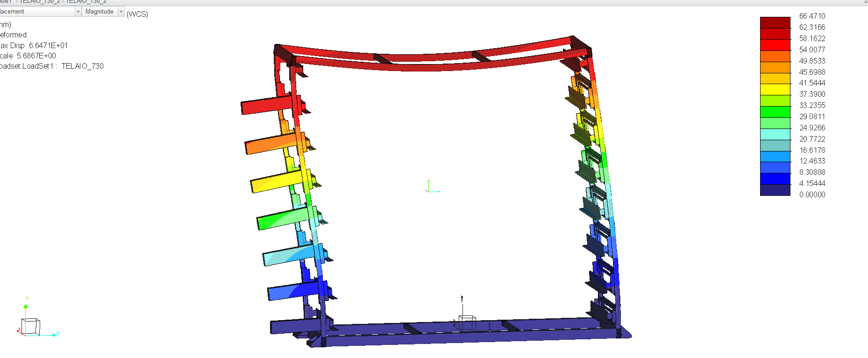Click the (WCS) label beside Magnitude
The image size is (868, 358).
pyautogui.click(x=137, y=14)
